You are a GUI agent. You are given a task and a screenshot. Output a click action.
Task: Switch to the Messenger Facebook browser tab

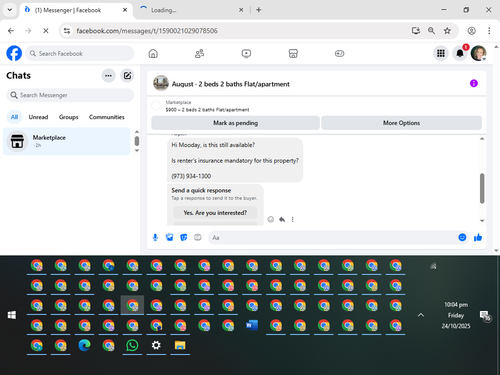(76, 10)
